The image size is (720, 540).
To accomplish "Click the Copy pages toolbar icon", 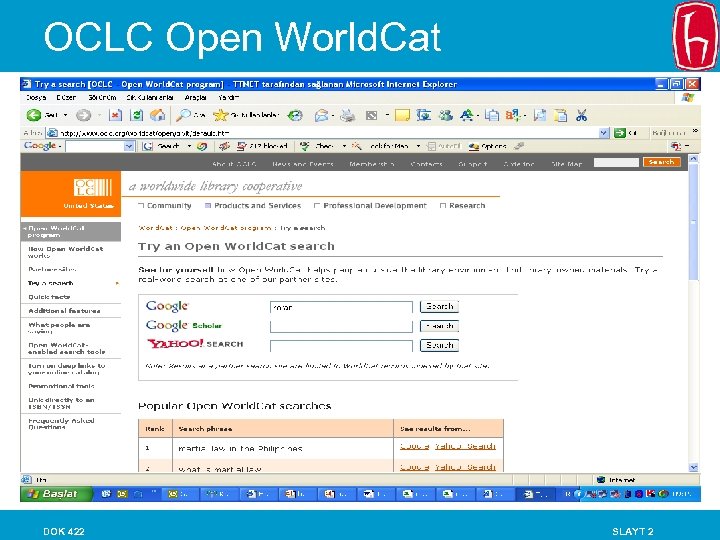I will (492, 115).
